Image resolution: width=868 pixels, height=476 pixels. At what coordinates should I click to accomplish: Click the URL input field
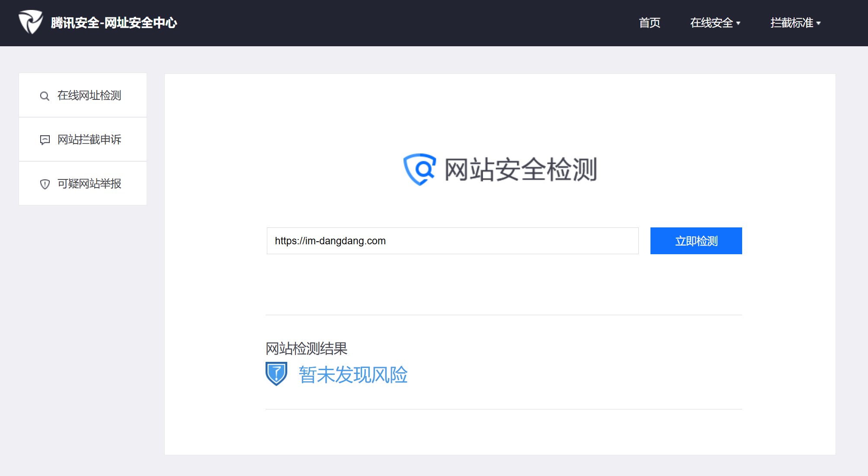click(452, 241)
